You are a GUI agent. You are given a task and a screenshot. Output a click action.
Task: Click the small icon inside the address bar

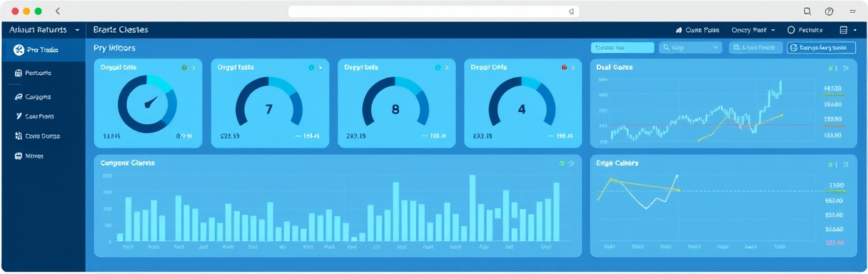571,11
